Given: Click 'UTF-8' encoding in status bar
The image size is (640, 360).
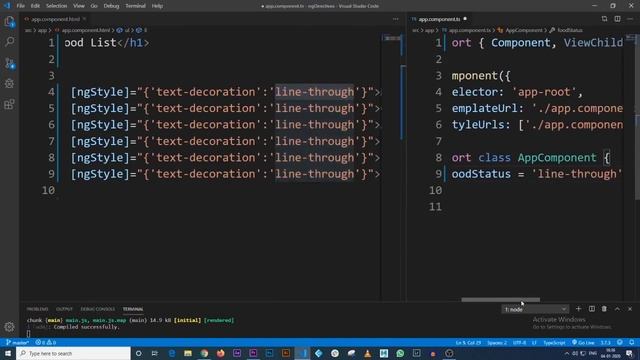Looking at the screenshot, I should pos(519,342).
